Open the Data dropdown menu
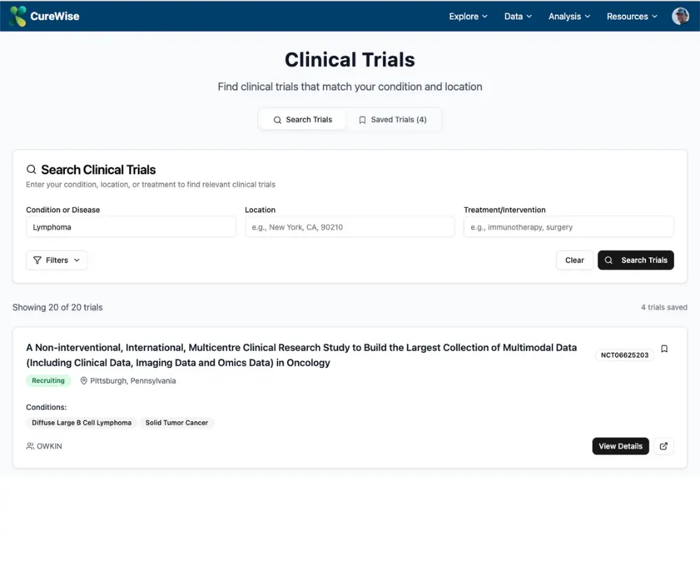The width and height of the screenshot is (700, 588). click(517, 16)
